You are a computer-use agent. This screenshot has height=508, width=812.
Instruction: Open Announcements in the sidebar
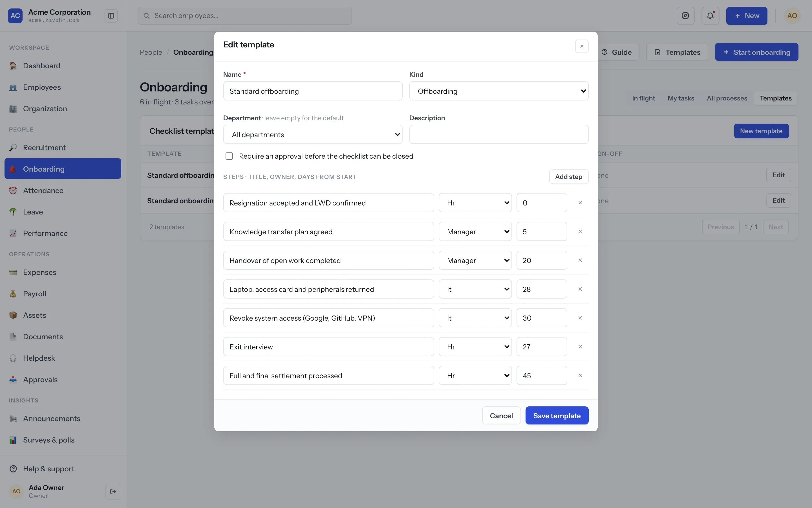(63, 419)
